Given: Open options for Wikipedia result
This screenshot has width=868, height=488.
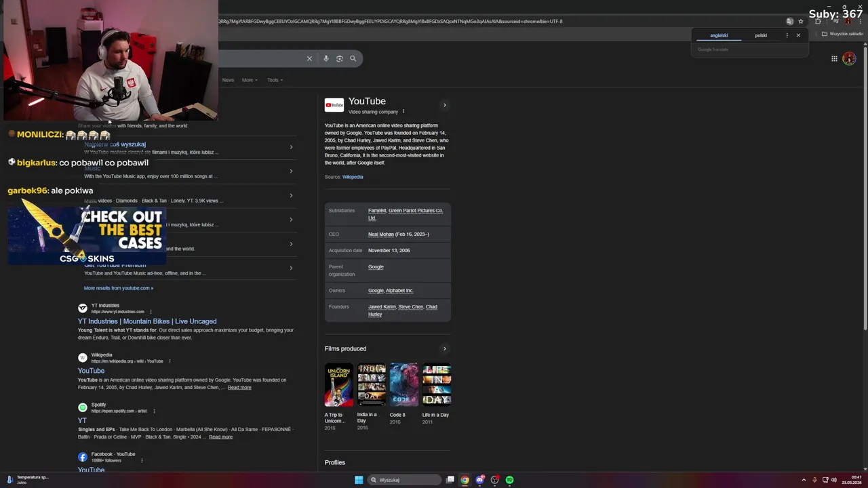Looking at the screenshot, I should [170, 361].
